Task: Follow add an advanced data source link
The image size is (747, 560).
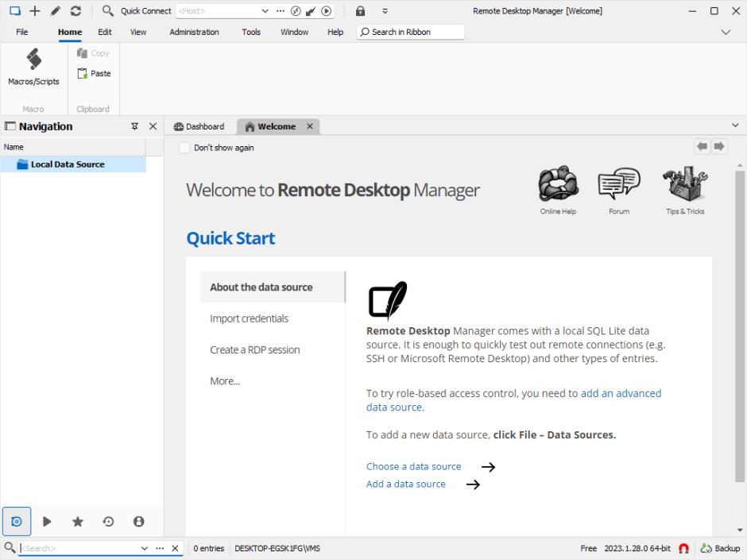Action: point(621,393)
